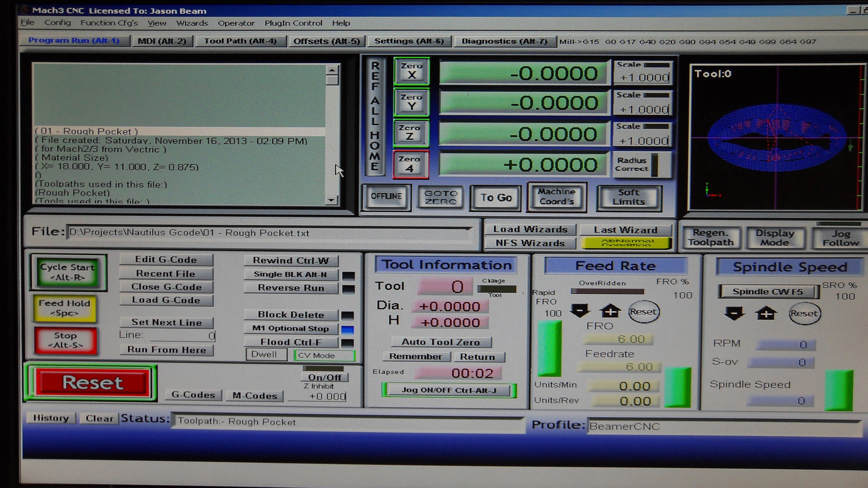Hit the big red Reset button

92,383
